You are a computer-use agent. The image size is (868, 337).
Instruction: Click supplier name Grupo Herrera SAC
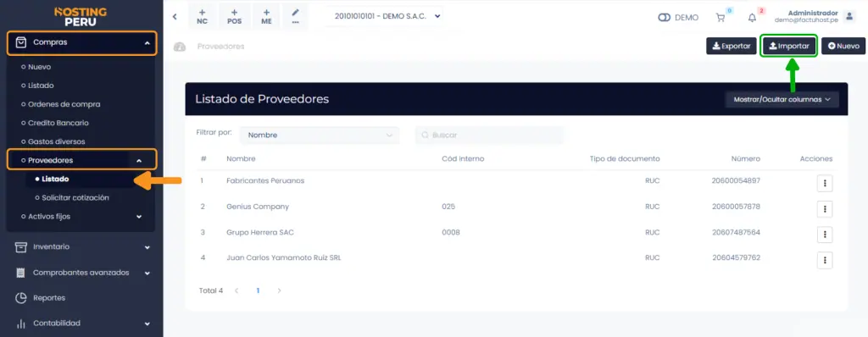point(260,232)
